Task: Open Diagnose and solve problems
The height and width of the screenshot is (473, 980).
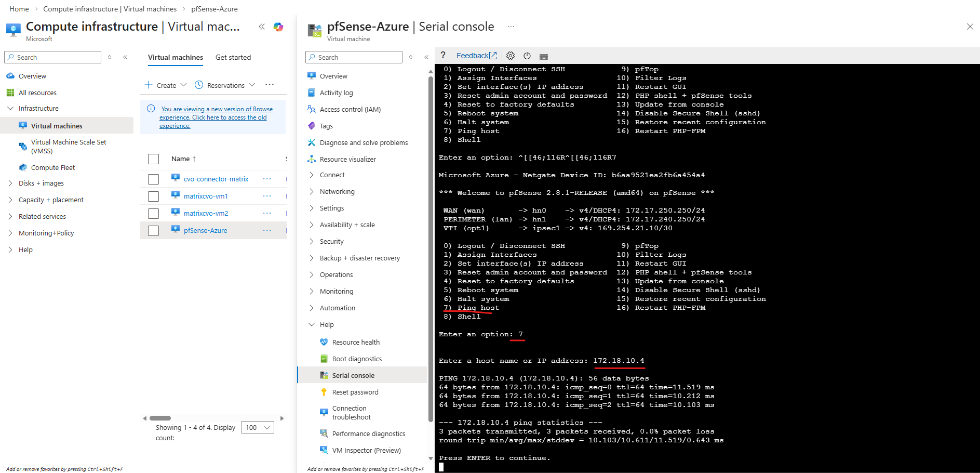Action: (x=364, y=142)
